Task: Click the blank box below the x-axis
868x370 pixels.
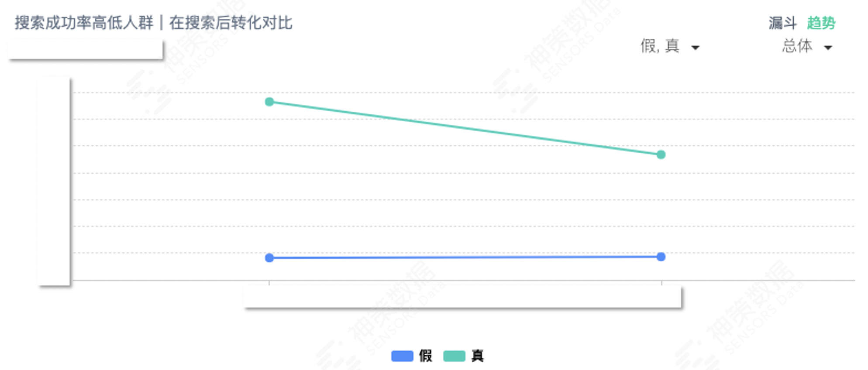Action: coord(462,297)
